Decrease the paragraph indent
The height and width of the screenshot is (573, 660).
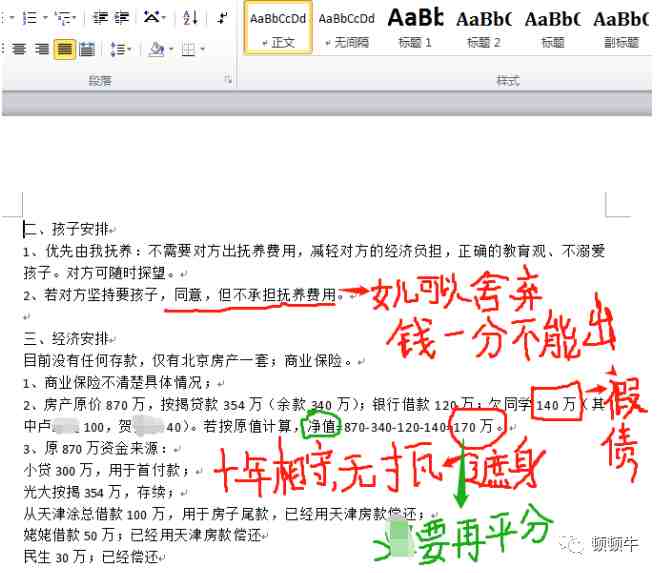(101, 18)
